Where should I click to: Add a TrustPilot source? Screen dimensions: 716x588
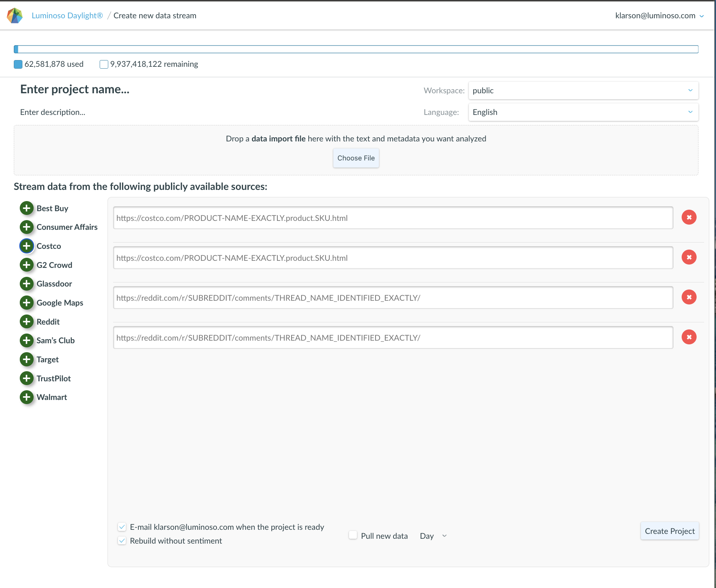click(x=27, y=378)
